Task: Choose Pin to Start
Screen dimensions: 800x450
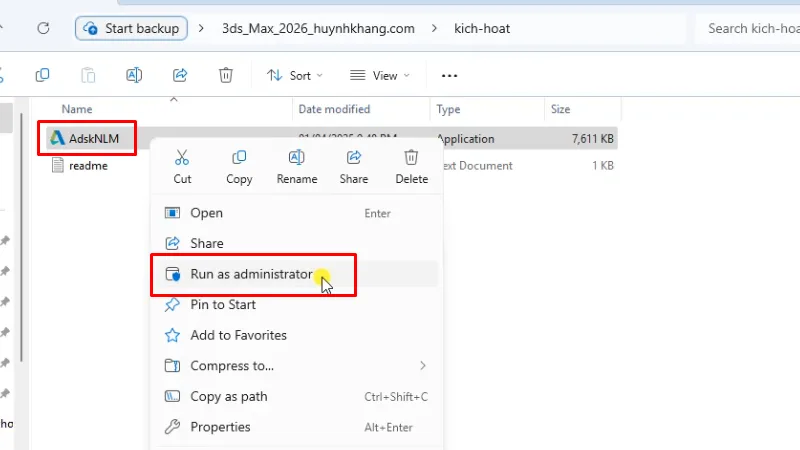Action: [x=223, y=305]
